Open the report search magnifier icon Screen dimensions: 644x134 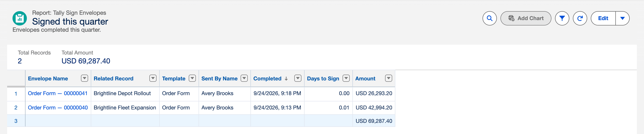(x=489, y=18)
